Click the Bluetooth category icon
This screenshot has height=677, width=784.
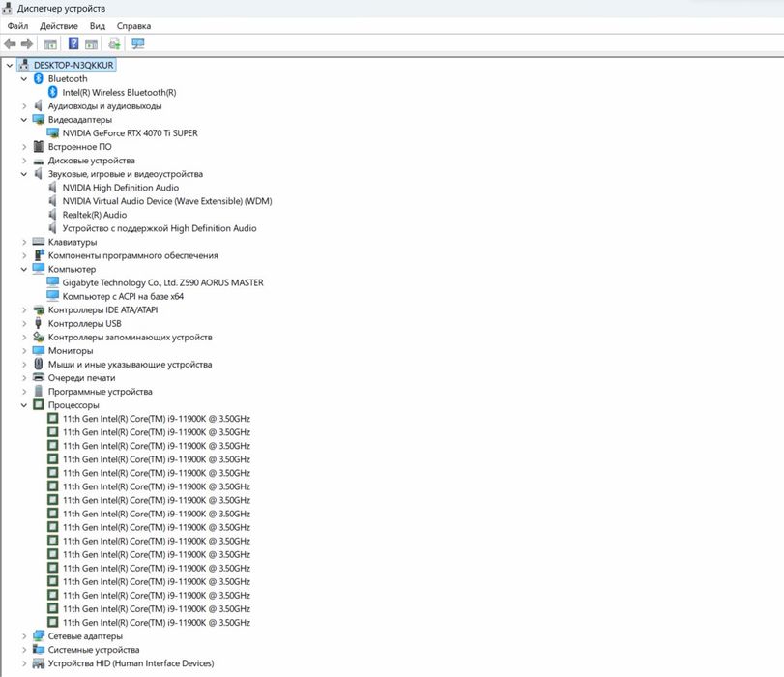[39, 78]
